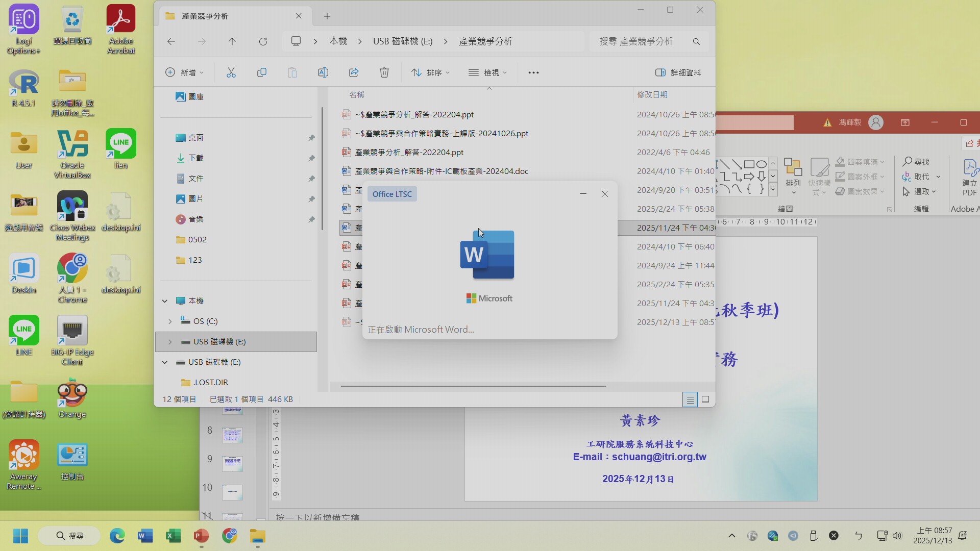Viewport: 980px width, 551px height.
Task: Expand the OS (C:) drive tree node
Action: [x=170, y=321]
